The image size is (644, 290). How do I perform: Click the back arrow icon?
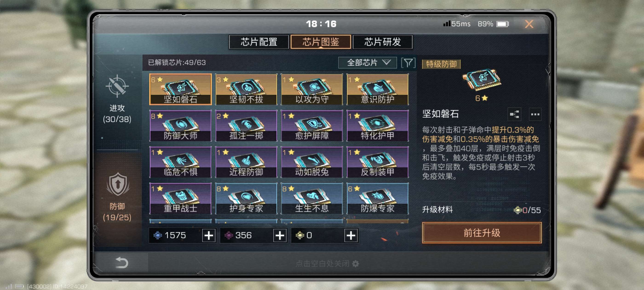pos(121,263)
